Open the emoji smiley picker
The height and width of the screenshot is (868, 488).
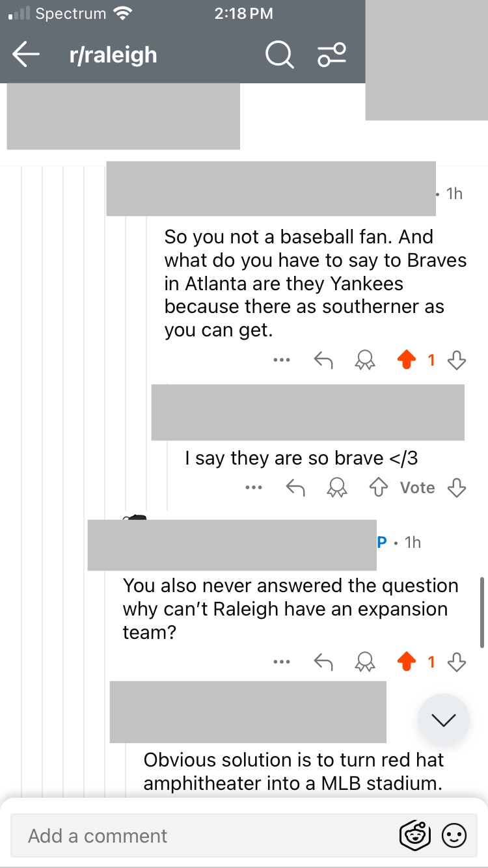pyautogui.click(x=454, y=836)
